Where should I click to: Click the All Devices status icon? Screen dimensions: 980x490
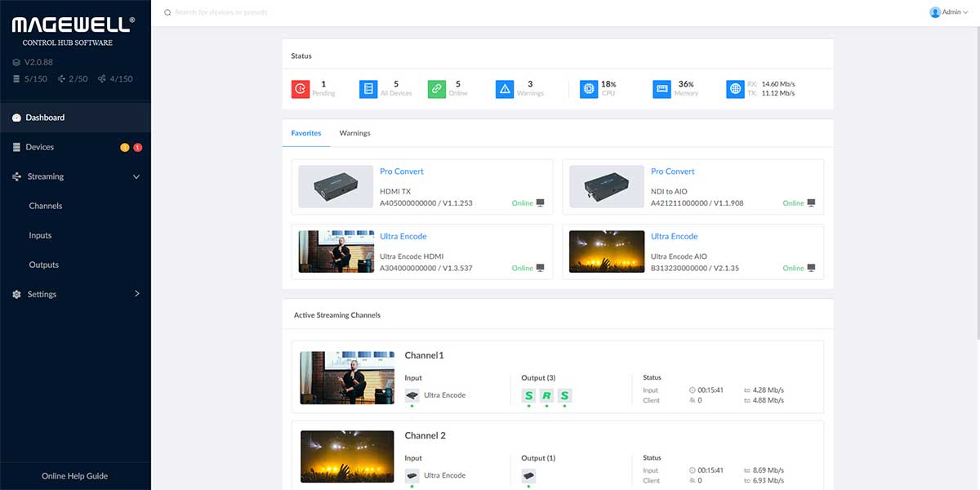[x=368, y=88]
